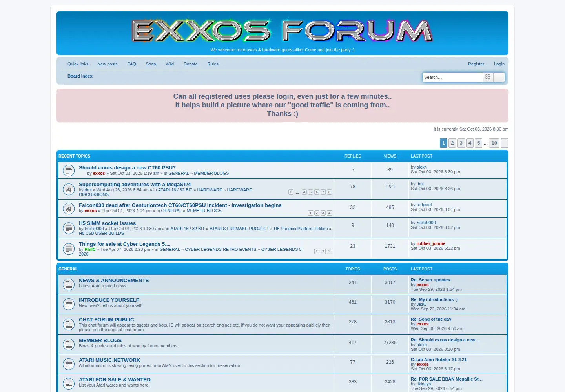Open the FAQ page
The width and height of the screenshot is (565, 392).
tap(131, 64)
